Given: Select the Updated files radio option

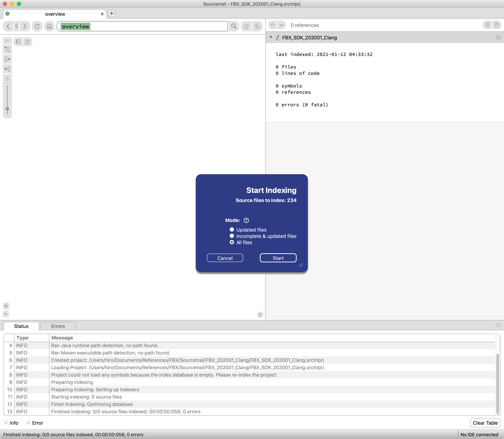Looking at the screenshot, I should tap(232, 229).
